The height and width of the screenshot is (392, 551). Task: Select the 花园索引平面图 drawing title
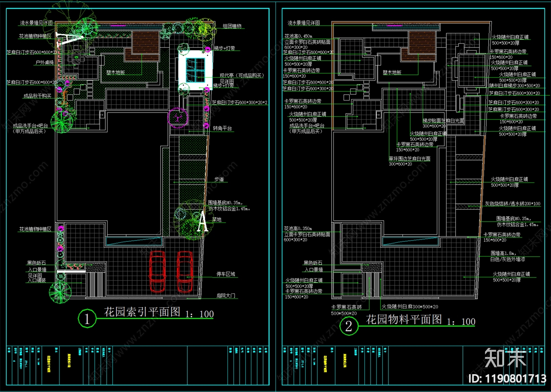click(142, 312)
